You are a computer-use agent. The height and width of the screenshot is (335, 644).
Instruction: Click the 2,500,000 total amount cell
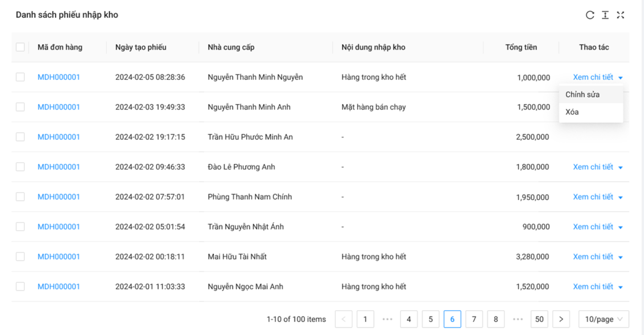click(533, 137)
